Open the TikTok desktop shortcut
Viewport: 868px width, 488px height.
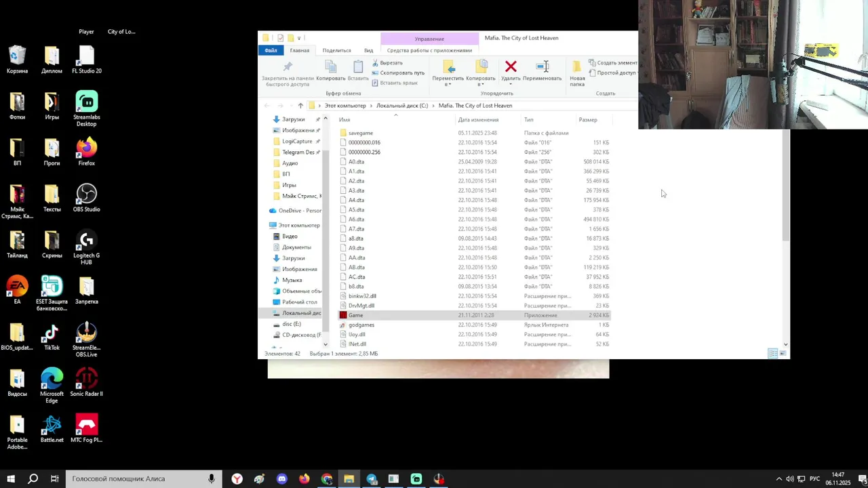coord(52,336)
